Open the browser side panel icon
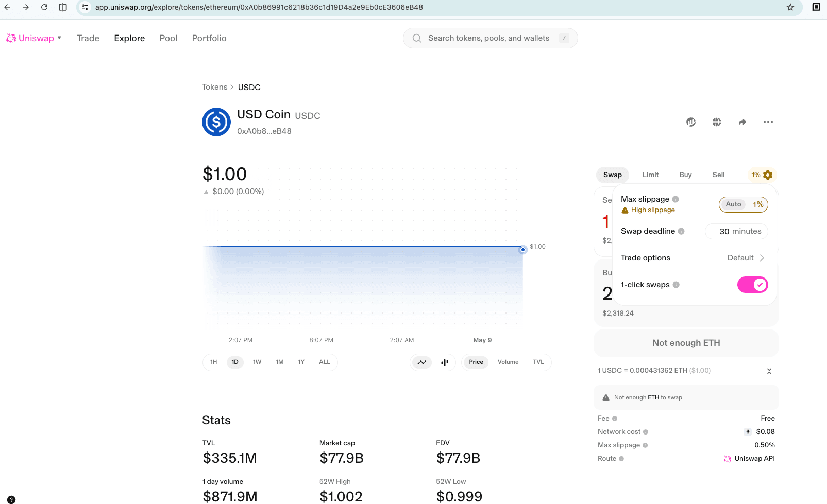 point(63,7)
